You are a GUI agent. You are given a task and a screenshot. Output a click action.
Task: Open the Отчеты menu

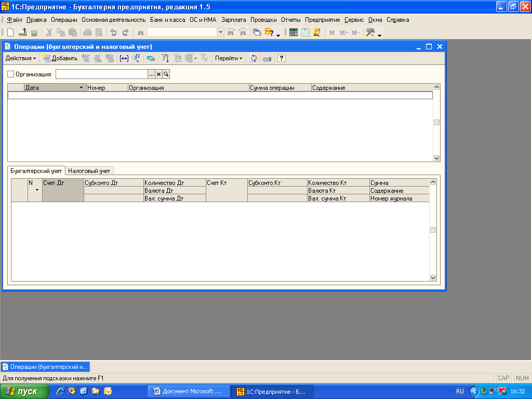291,20
